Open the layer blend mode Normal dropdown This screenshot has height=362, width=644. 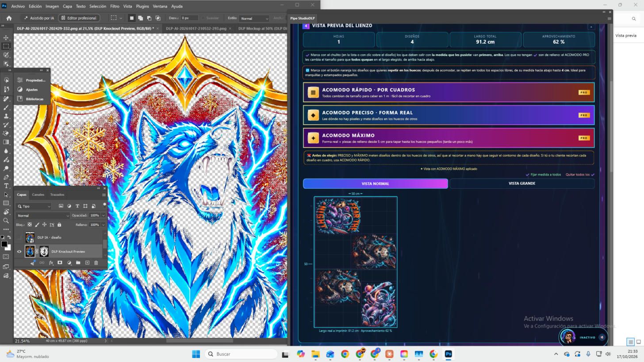click(43, 215)
